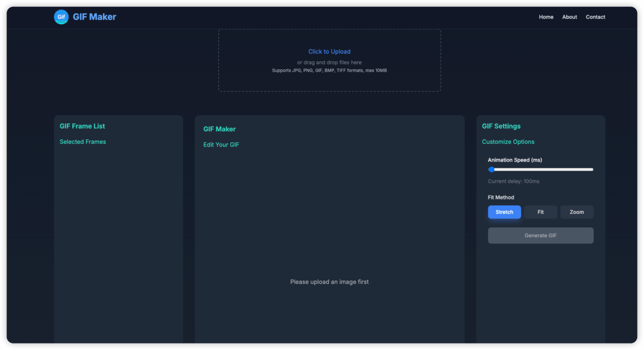
Task: Select the Zoom fit method
Action: [x=577, y=212]
